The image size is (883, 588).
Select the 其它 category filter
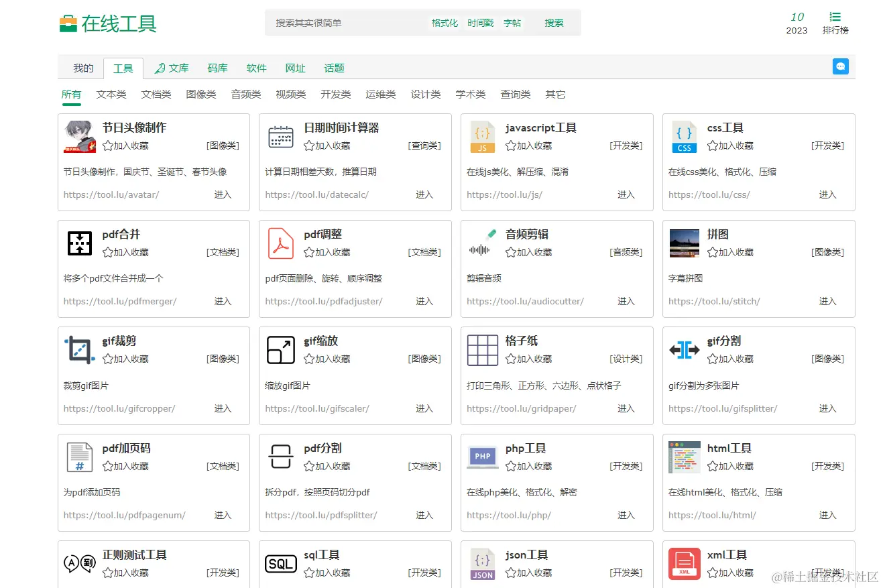[555, 95]
